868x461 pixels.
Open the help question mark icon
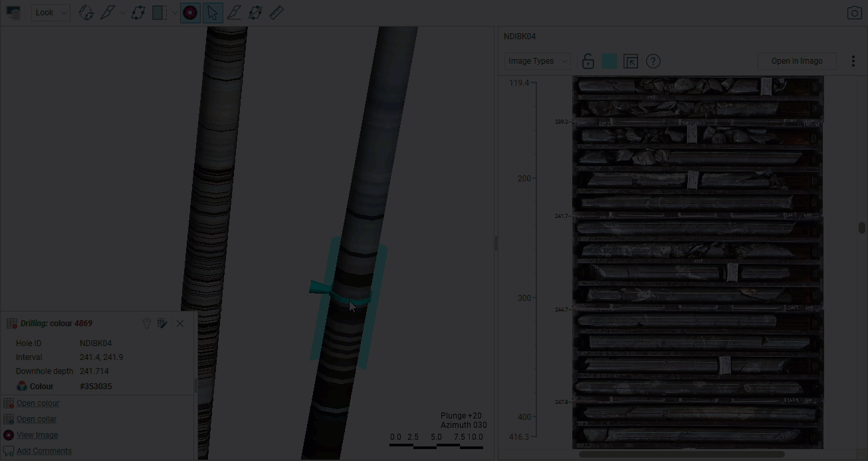coord(653,61)
